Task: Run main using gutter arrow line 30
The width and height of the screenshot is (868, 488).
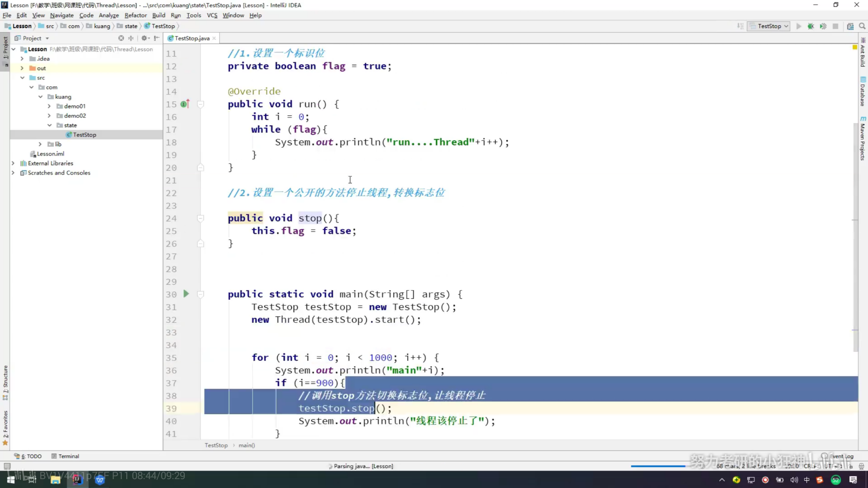Action: tap(186, 294)
